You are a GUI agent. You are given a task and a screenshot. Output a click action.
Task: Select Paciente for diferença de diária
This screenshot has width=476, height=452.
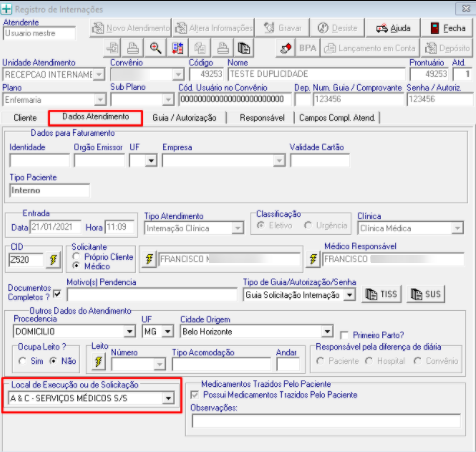point(320,361)
